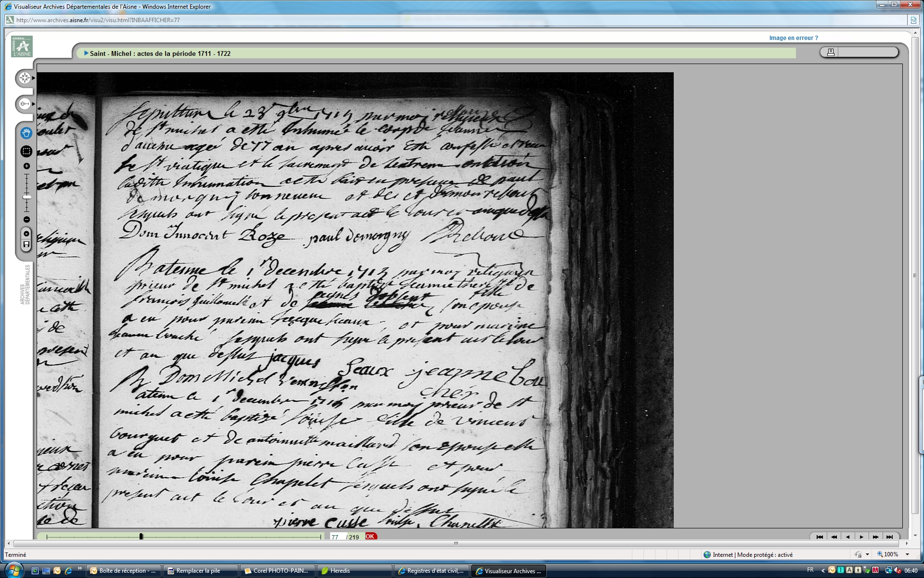Viewport: 924px width, 578px height.
Task: Go to first page of register
Action: pyautogui.click(x=820, y=537)
